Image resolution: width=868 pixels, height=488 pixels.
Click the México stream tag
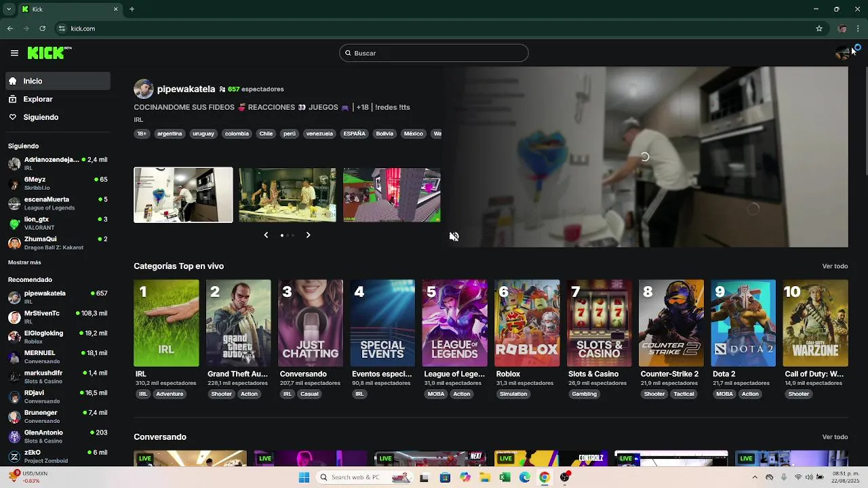pyautogui.click(x=413, y=134)
